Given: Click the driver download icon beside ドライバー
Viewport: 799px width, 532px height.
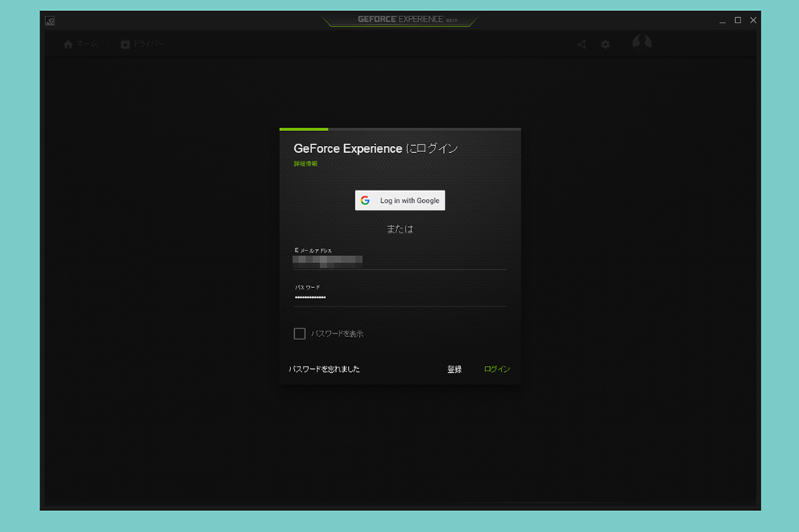Looking at the screenshot, I should point(126,44).
